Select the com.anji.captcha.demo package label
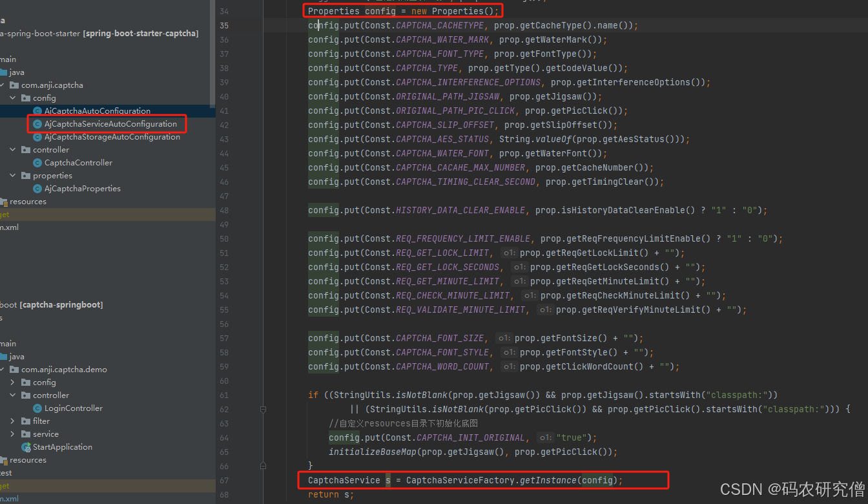Viewport: 868px width, 504px height. [x=64, y=370]
